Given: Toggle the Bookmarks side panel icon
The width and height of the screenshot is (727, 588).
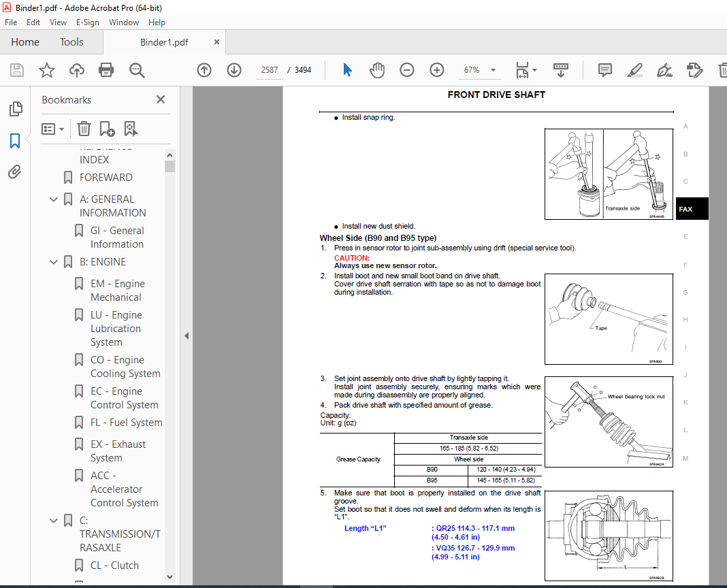Looking at the screenshot, I should (15, 140).
